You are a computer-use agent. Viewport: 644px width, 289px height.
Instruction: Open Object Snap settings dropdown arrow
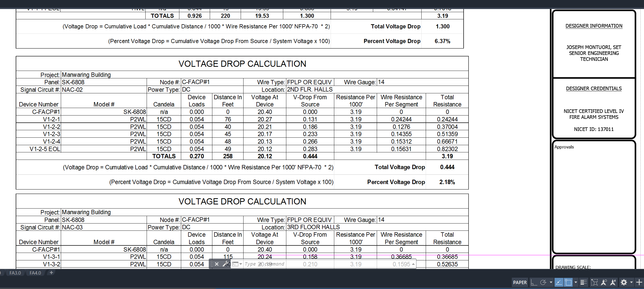tap(575, 282)
